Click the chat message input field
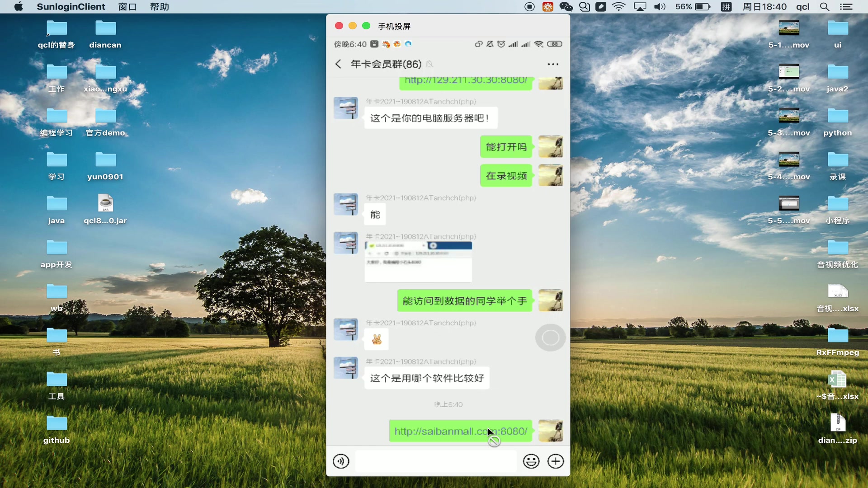Viewport: 868px width, 488px height. [435, 461]
